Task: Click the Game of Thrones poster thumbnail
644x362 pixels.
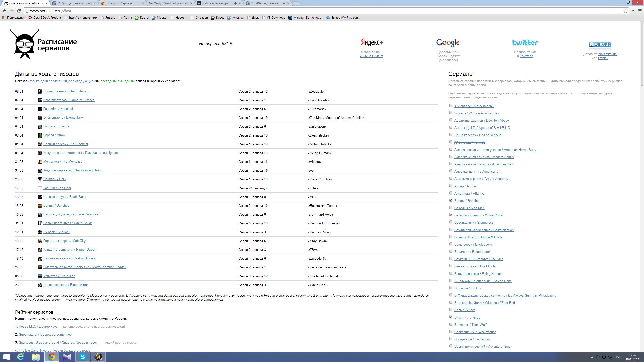Action: (x=40, y=100)
